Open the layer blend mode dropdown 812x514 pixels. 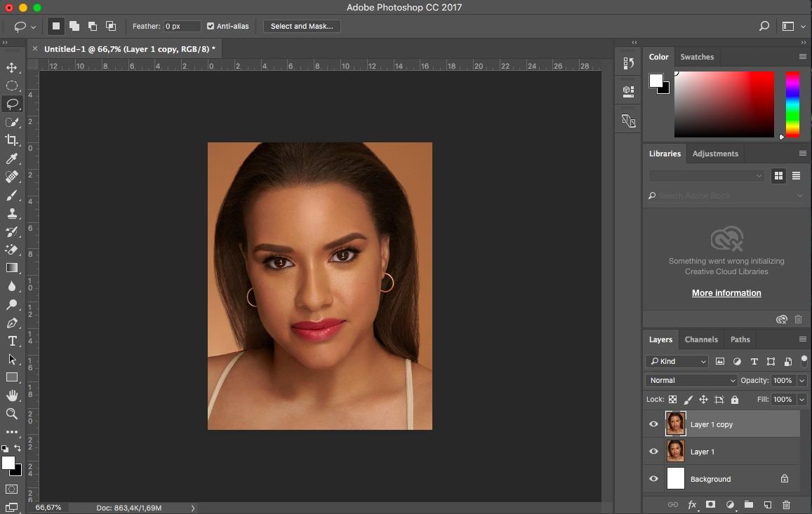click(x=691, y=380)
